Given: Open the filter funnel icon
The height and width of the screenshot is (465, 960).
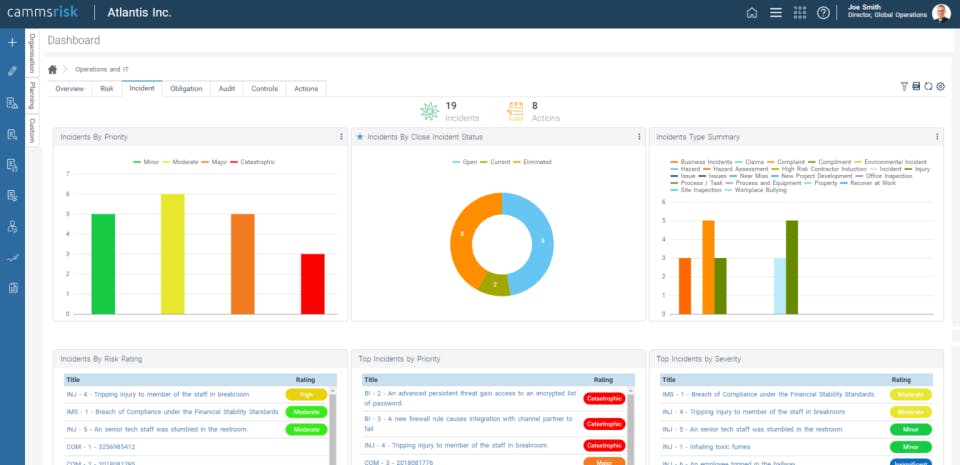Looking at the screenshot, I should tap(904, 86).
